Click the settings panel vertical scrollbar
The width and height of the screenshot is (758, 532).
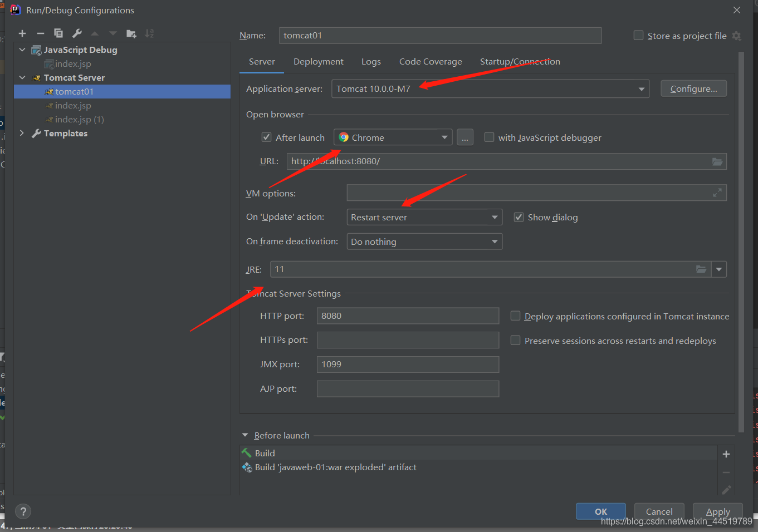(741, 242)
